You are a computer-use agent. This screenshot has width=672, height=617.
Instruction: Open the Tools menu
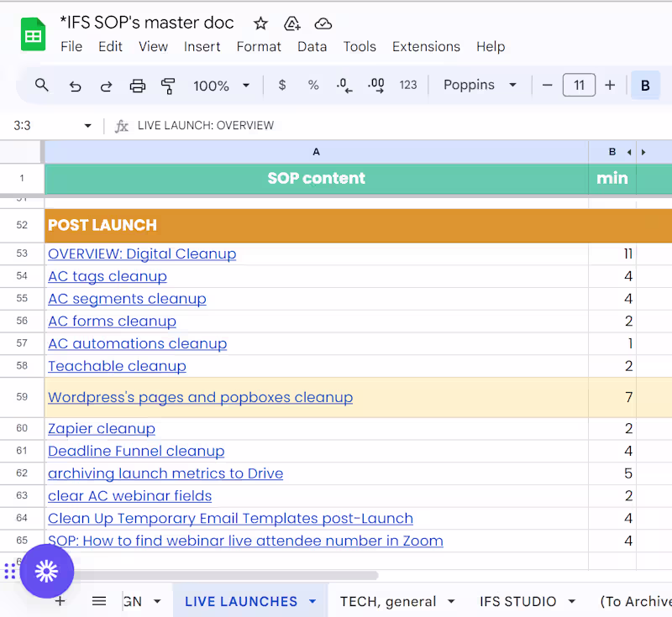[360, 46]
